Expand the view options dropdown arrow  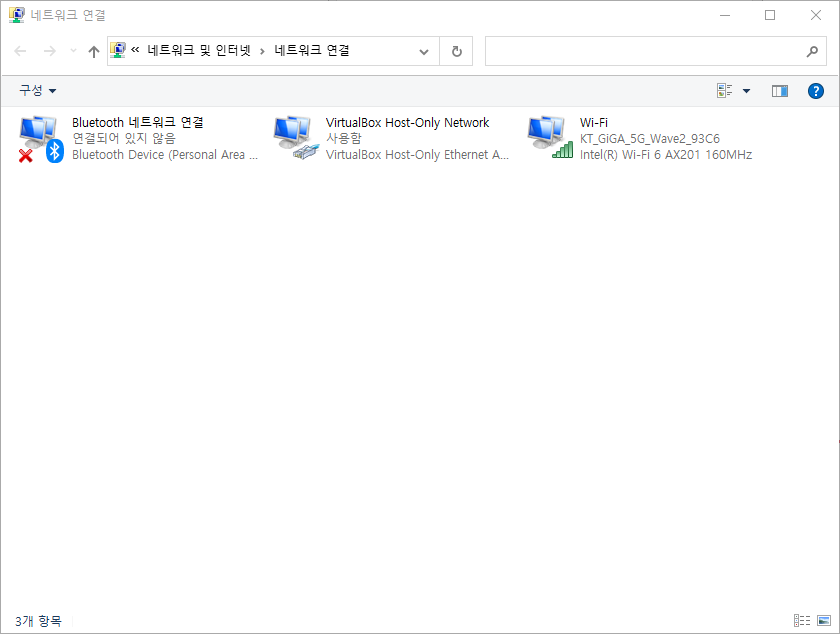pyautogui.click(x=746, y=91)
